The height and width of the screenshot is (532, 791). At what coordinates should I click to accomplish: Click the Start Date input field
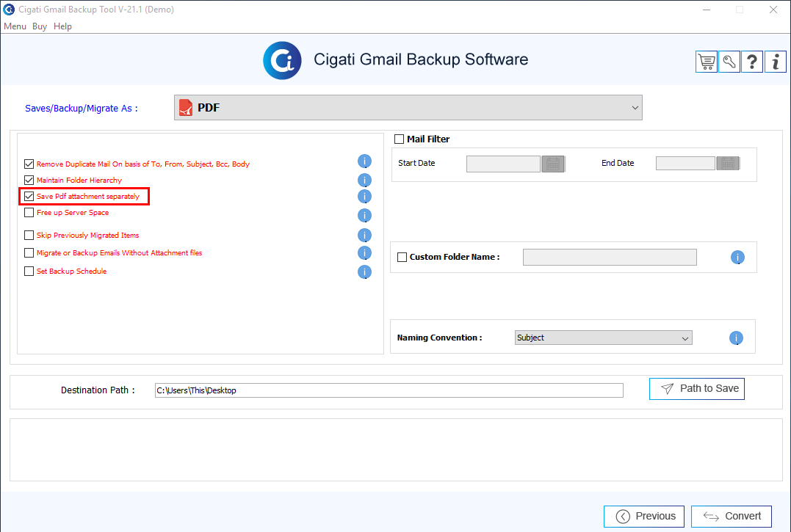503,164
